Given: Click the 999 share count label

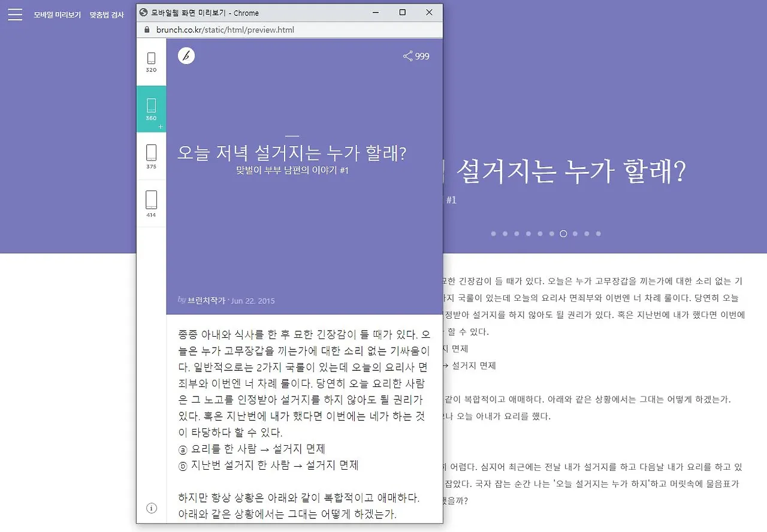Looking at the screenshot, I should point(421,56).
